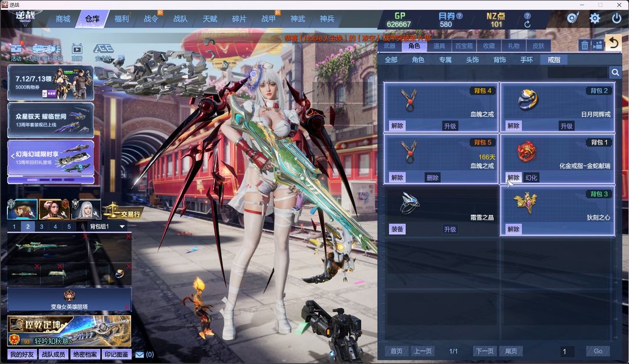Click the 化金戒指-金蛇献瑞 ring icon
The width and height of the screenshot is (629, 364).
tap(526, 151)
